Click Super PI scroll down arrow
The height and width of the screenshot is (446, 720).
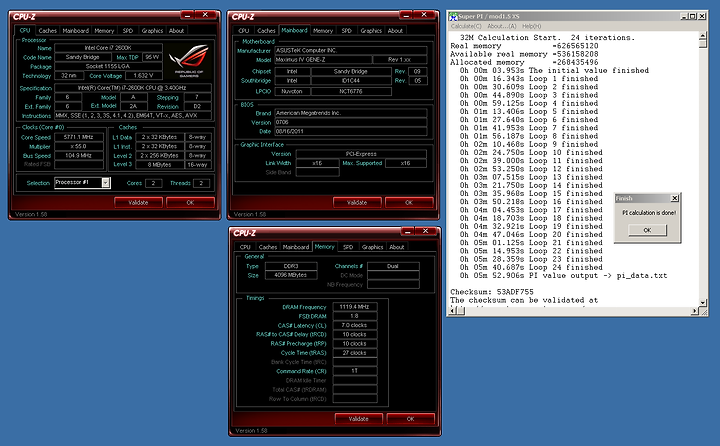coord(703,303)
